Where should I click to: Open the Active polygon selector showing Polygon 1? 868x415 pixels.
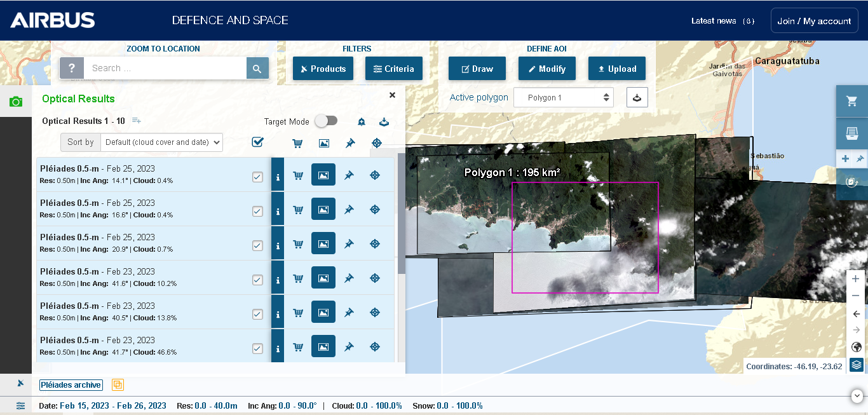[x=564, y=98]
